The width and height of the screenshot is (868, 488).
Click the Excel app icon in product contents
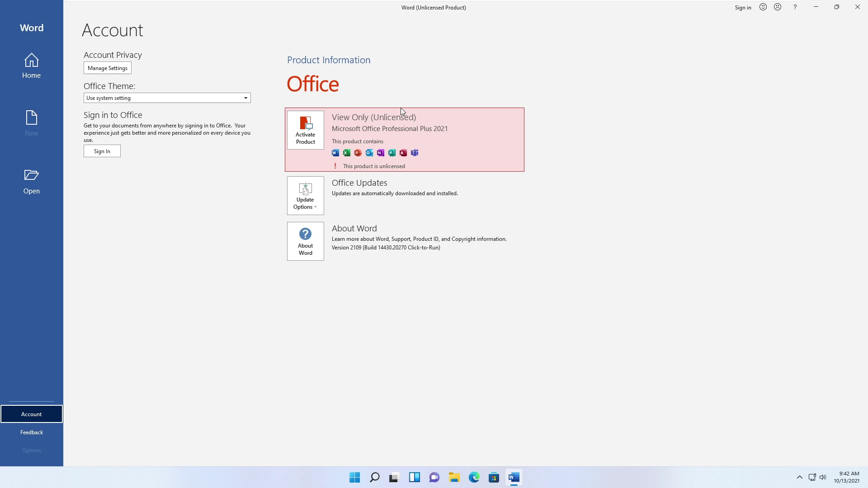(347, 153)
